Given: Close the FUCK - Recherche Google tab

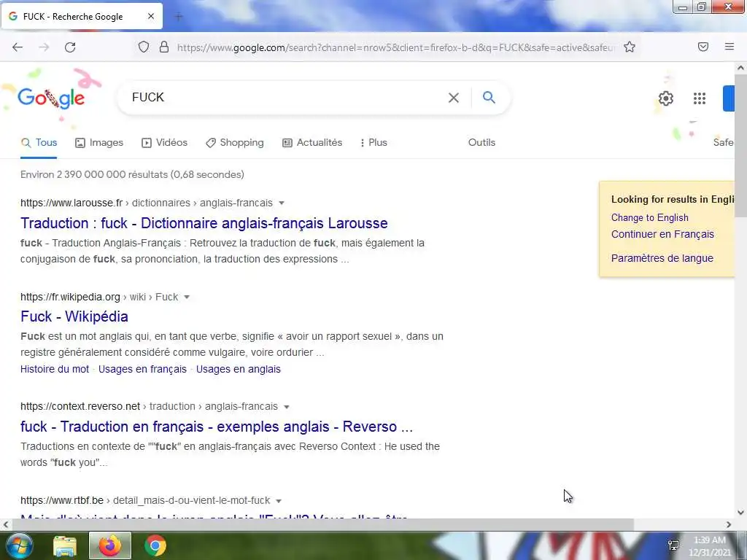Looking at the screenshot, I should click(x=151, y=16).
